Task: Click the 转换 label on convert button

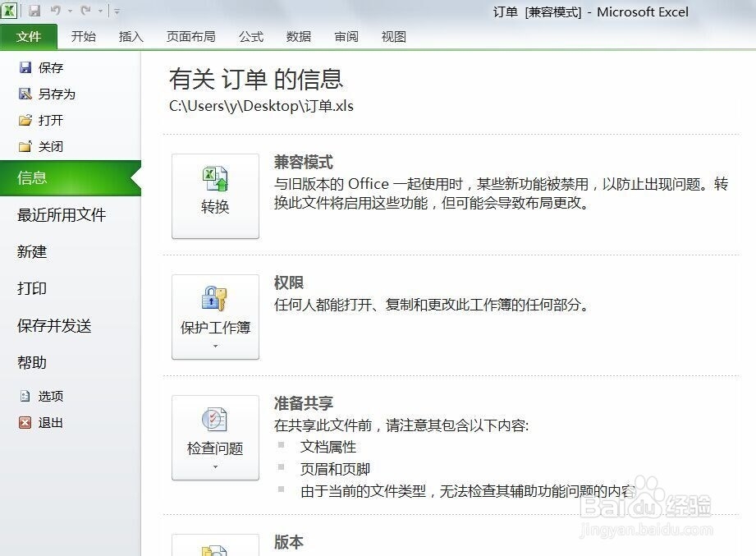Action: (216, 207)
